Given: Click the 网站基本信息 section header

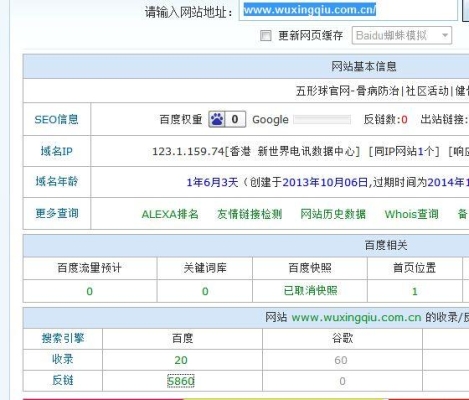Looking at the screenshot, I should (x=364, y=66).
